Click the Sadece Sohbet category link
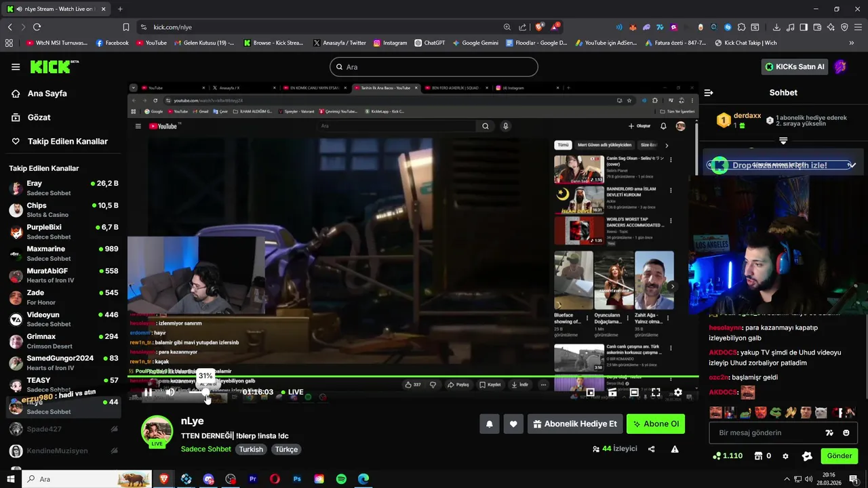Viewport: 868px width, 488px height. point(206,449)
